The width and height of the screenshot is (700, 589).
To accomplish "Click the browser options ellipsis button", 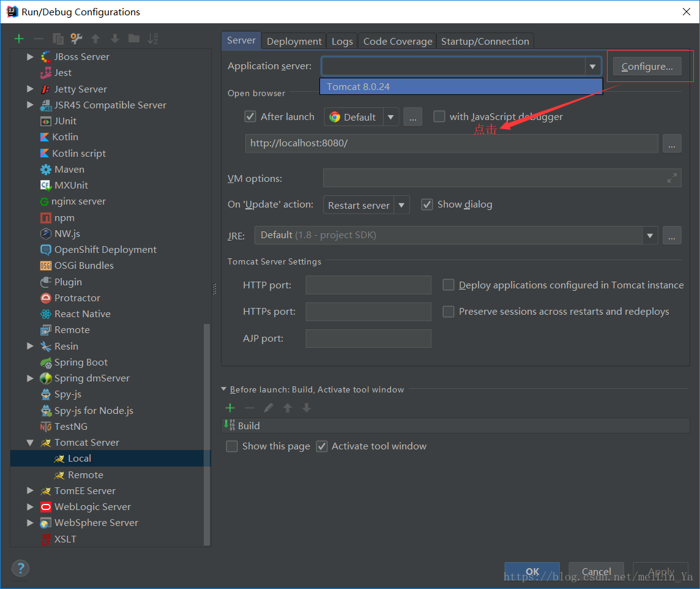I will 413,117.
